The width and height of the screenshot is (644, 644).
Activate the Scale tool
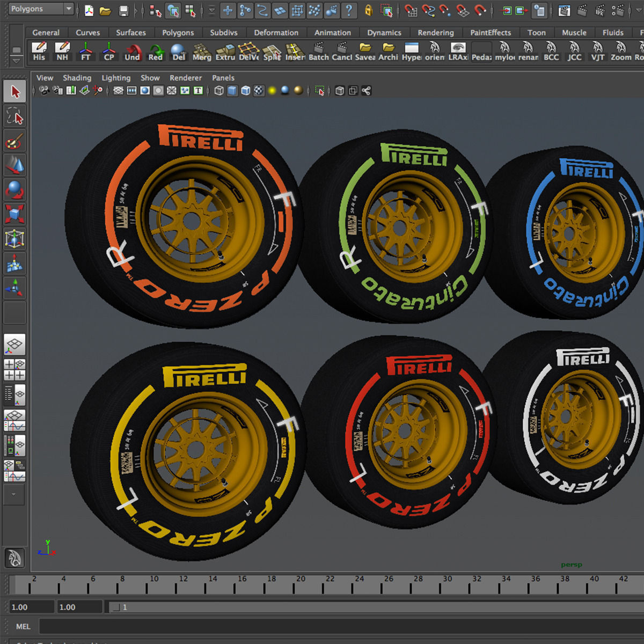(14, 214)
